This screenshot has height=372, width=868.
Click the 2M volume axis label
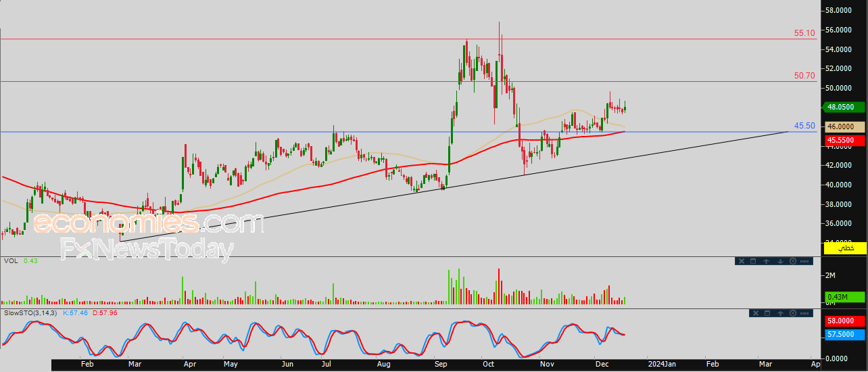[831, 275]
